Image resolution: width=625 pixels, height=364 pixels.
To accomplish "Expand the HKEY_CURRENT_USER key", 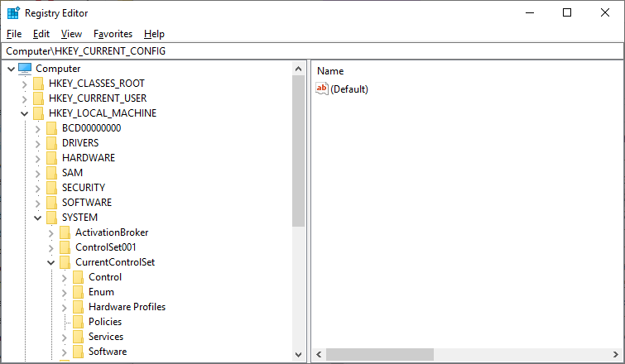I will click(24, 98).
